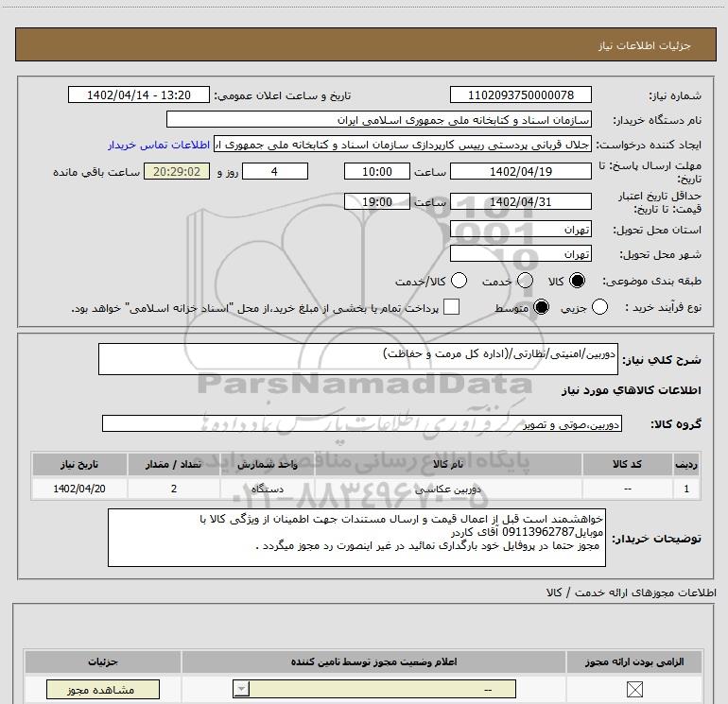This screenshot has width=728, height=704.
Task: Click the تعداد / مقدار column header
Action: 174,465
